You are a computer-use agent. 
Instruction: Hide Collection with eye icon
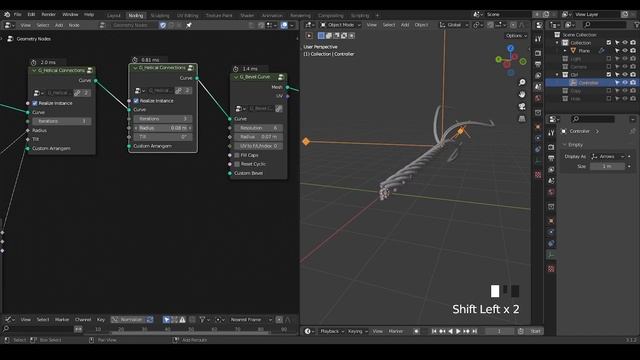pyautogui.click(x=625, y=43)
